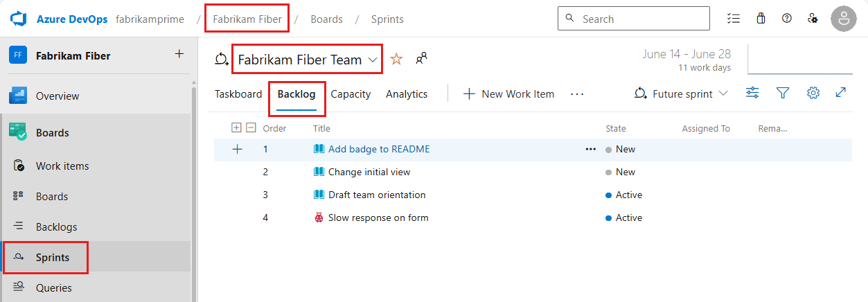Screen dimensions: 868x302
Task: Enter full screen mode with expand icon
Action: click(841, 93)
